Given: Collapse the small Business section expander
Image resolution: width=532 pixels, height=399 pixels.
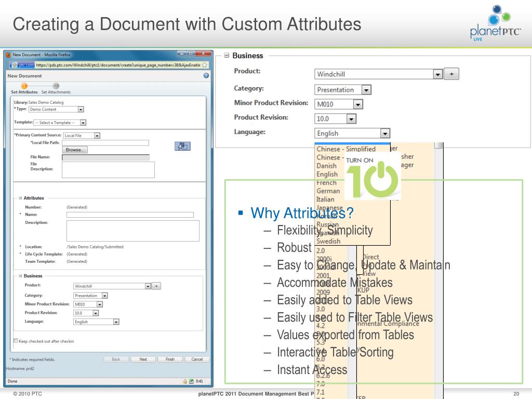Looking at the screenshot, I should coord(20,276).
